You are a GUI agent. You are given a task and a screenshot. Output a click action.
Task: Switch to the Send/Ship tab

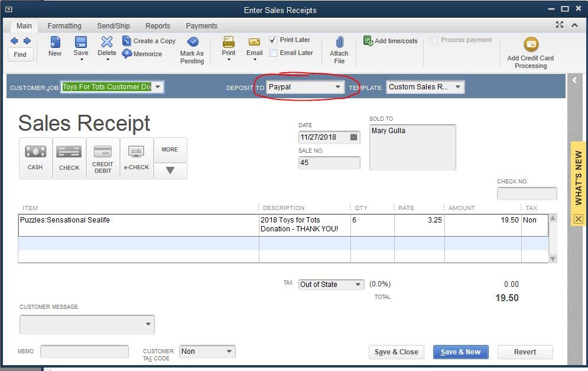(113, 25)
